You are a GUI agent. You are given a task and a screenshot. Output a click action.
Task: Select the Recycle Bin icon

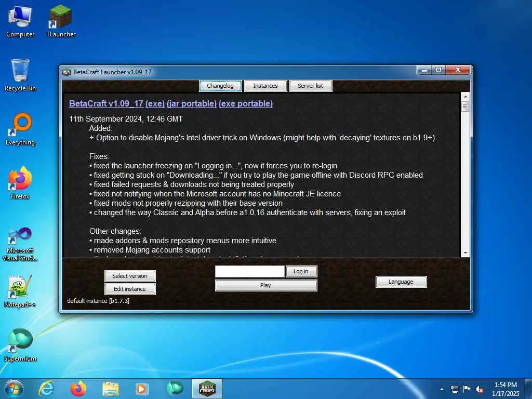[20, 75]
